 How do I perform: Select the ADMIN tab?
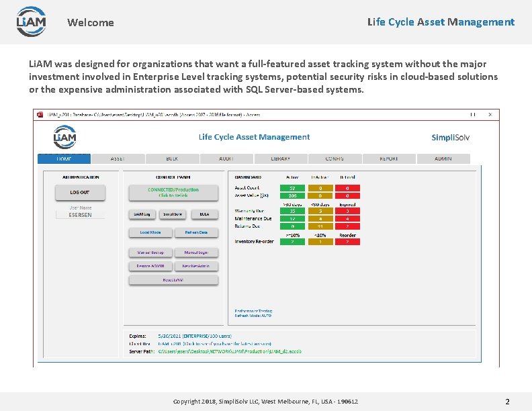(443, 158)
